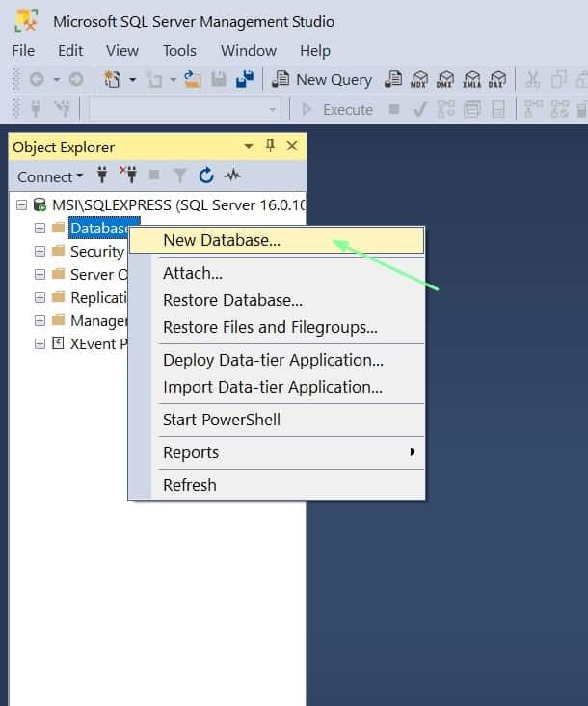Select the Security folder

pos(96,251)
